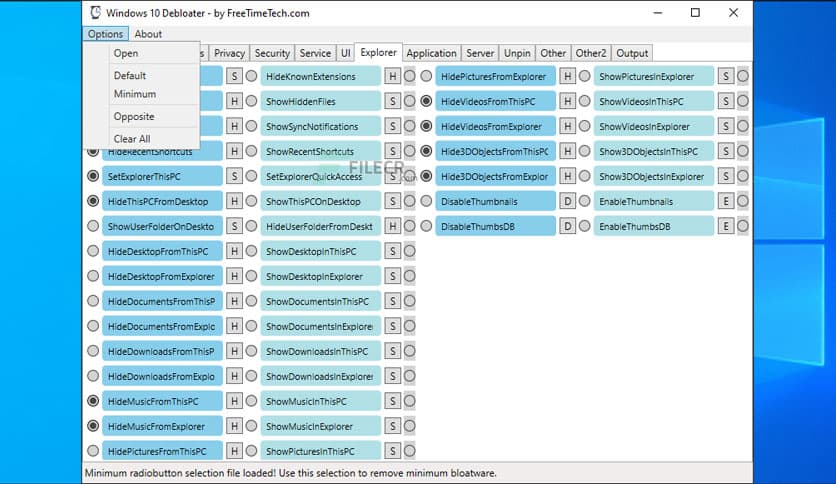The height and width of the screenshot is (484, 836).
Task: Click the ShowDownloadsInExplorer button
Action: tap(320, 376)
